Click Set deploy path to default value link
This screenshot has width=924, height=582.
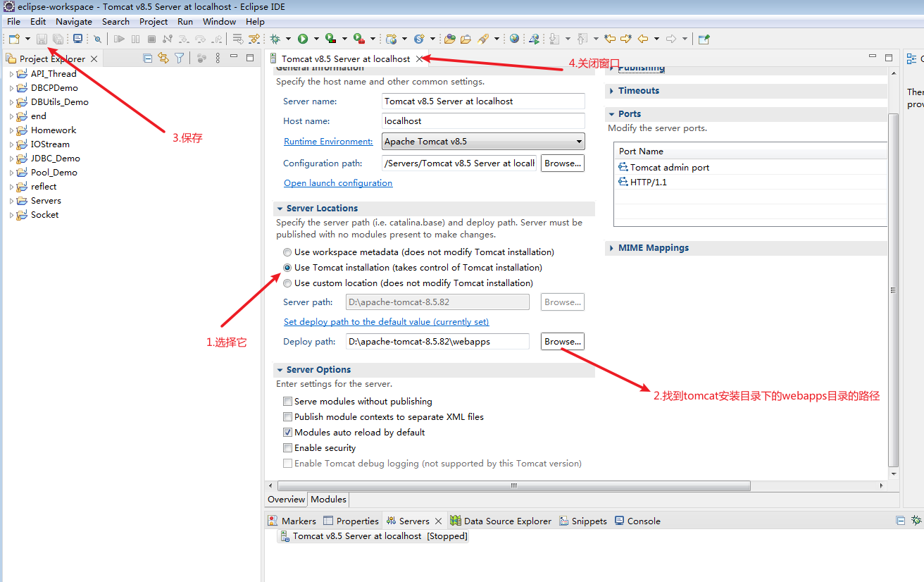386,322
